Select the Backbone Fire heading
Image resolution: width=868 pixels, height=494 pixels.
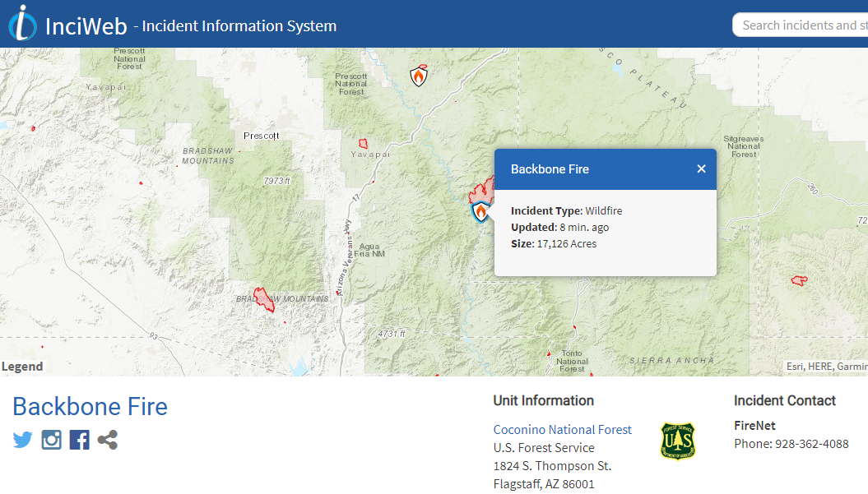(x=91, y=406)
